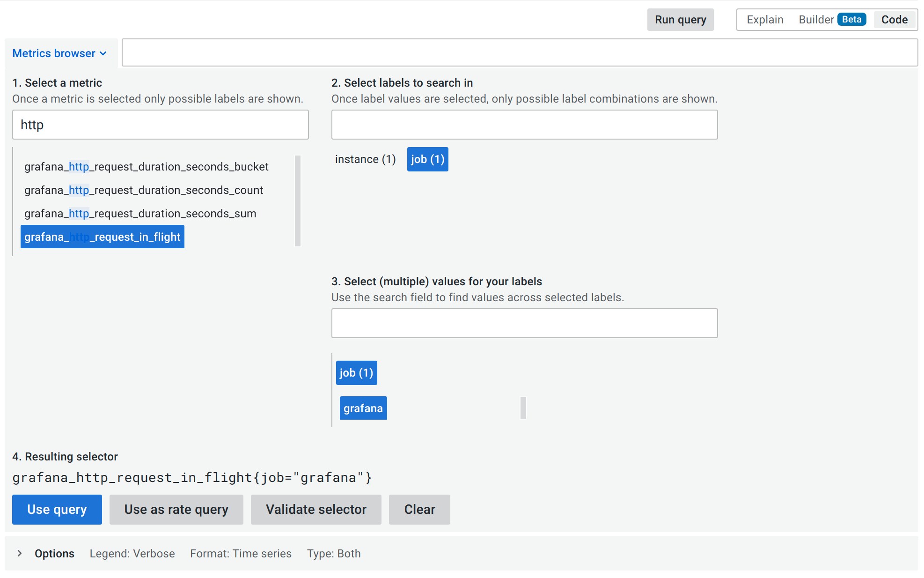Click the label search input field

coord(524,124)
